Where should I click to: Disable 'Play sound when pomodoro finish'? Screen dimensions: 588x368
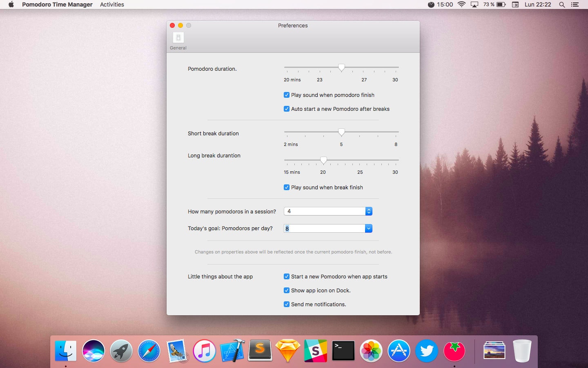(287, 95)
